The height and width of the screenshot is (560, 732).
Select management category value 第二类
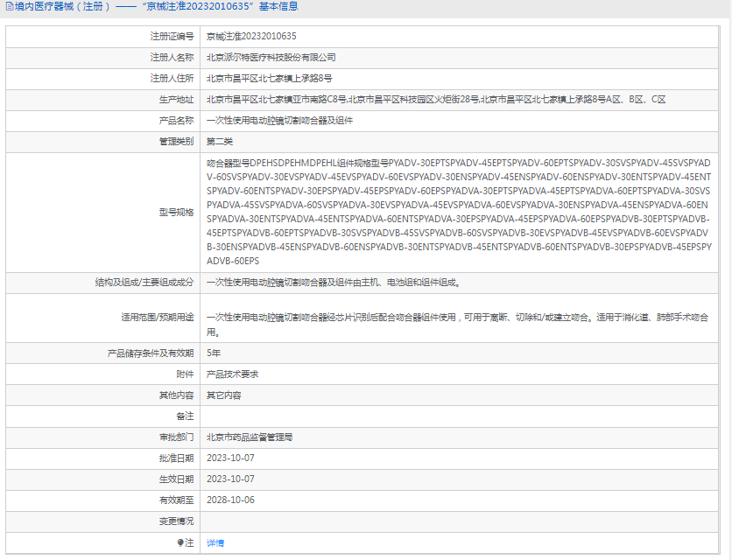pos(220,142)
